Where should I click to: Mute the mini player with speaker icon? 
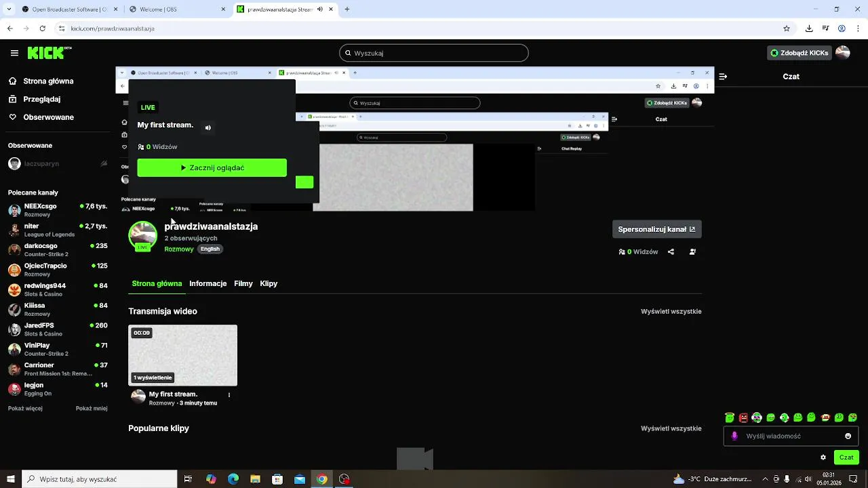(208, 127)
